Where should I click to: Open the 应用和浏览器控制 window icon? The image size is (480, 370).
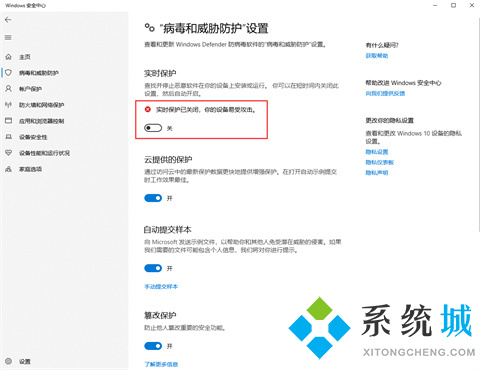click(9, 121)
